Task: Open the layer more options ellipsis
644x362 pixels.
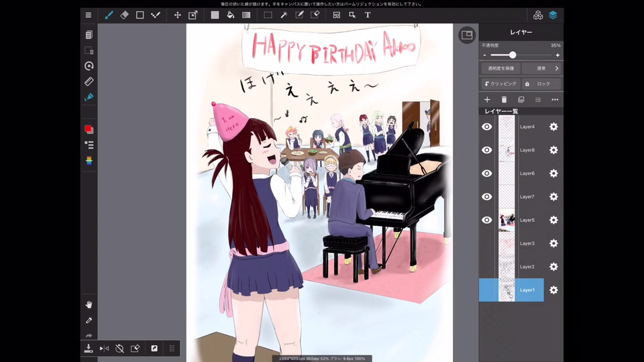Action: click(x=555, y=100)
